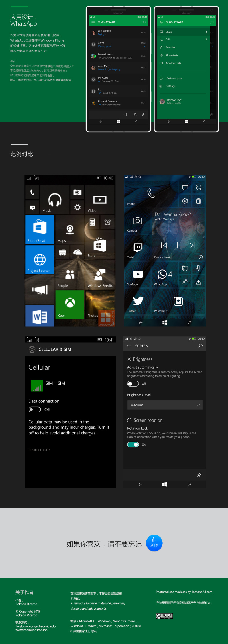Open the Aunt Mary chat
Viewport: 228px width, 644px height.
119,68
